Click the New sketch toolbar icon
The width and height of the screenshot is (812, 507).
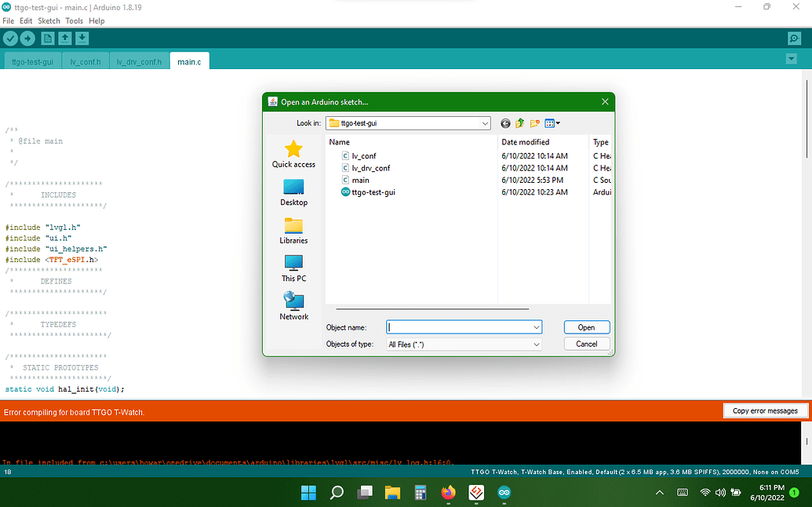pyautogui.click(x=48, y=38)
